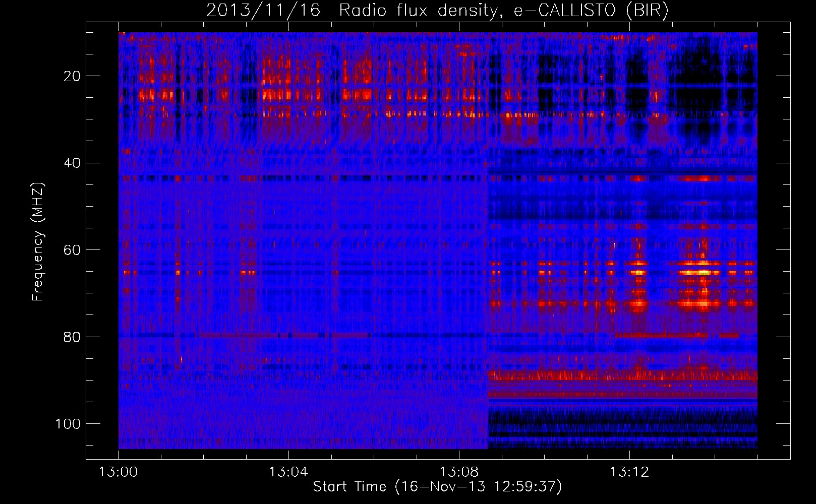The image size is (816, 504).
Task: Click the 80 frequency tick label
Action: 72,337
